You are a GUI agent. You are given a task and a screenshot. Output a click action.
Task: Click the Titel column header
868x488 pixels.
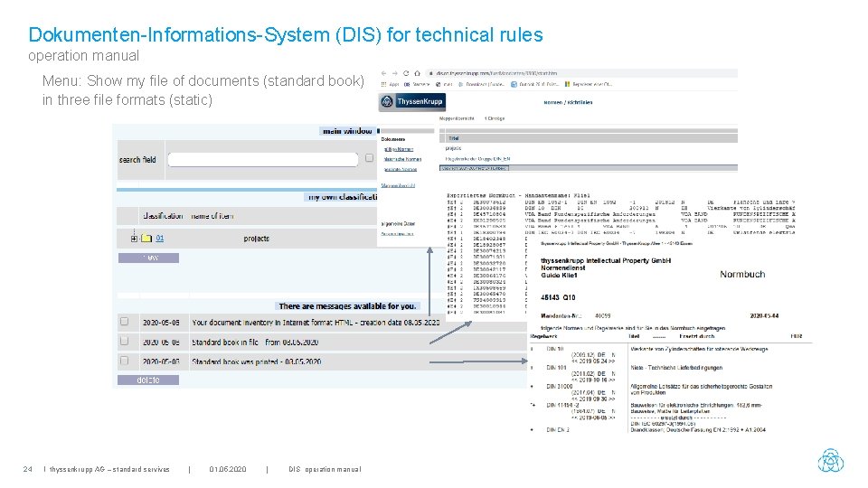click(454, 138)
